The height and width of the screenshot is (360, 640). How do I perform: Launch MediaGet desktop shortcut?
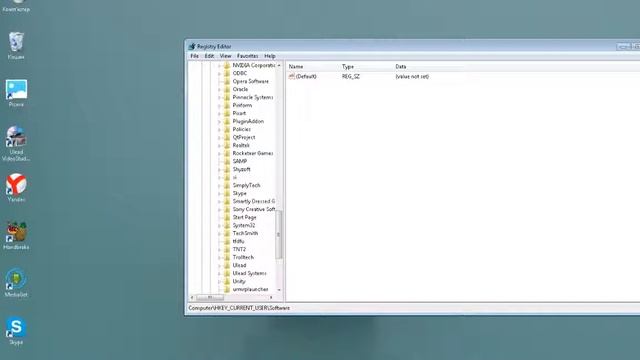[x=16, y=279]
